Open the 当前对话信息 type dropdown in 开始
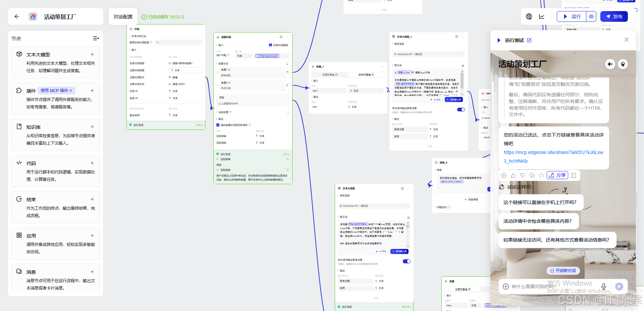Screen dimensions: 644x311 coord(185,70)
